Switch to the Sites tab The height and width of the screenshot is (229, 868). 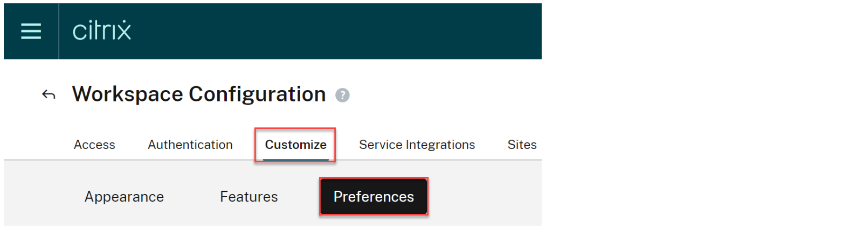click(522, 144)
